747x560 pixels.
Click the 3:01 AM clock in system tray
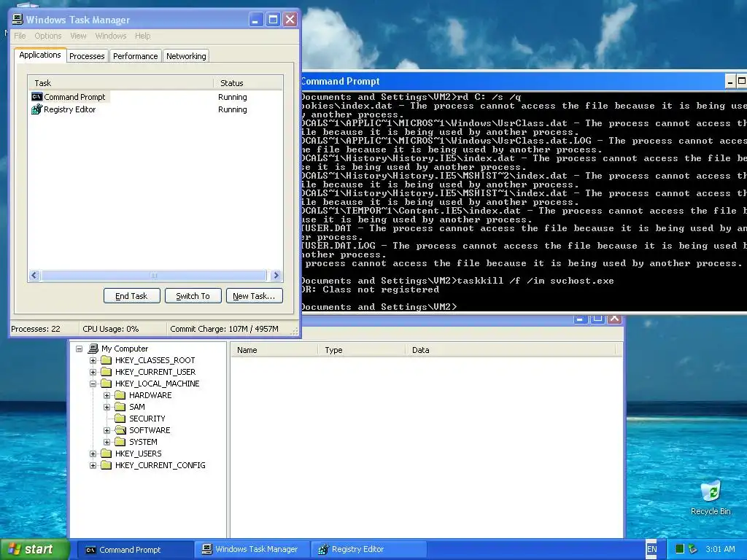click(720, 549)
